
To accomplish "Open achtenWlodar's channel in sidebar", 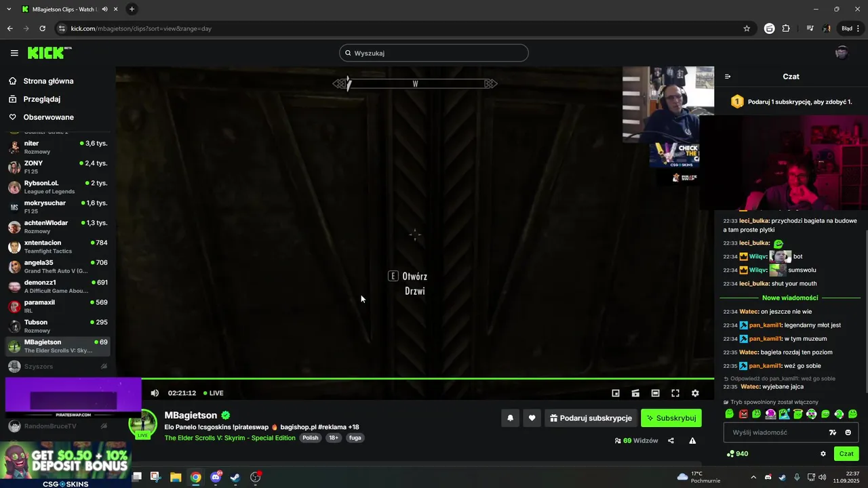I will [x=57, y=226].
